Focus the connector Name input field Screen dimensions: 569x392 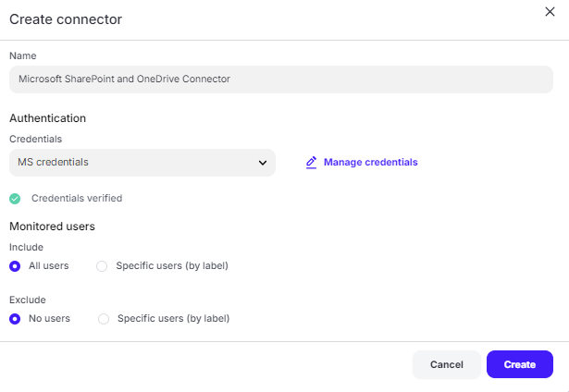pyautogui.click(x=281, y=80)
